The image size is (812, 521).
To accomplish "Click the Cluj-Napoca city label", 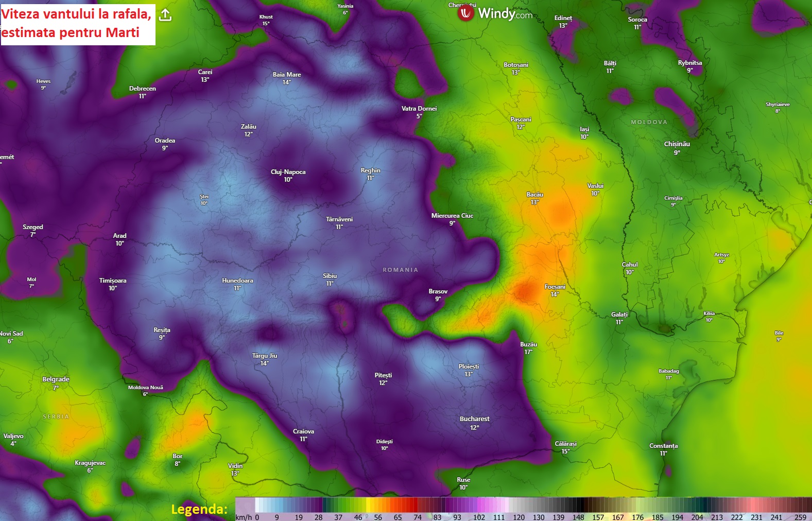I will (288, 172).
